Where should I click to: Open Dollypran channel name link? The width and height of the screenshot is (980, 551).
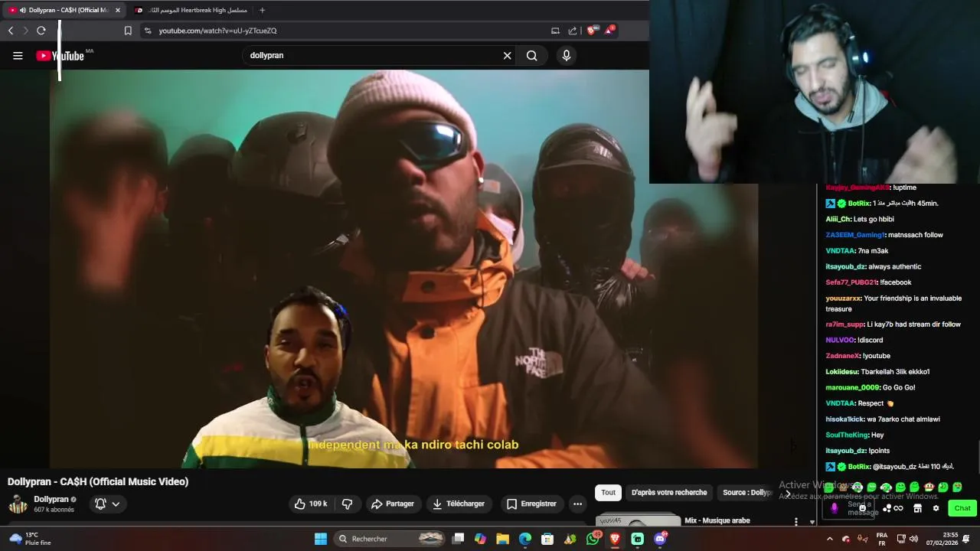tap(51, 499)
